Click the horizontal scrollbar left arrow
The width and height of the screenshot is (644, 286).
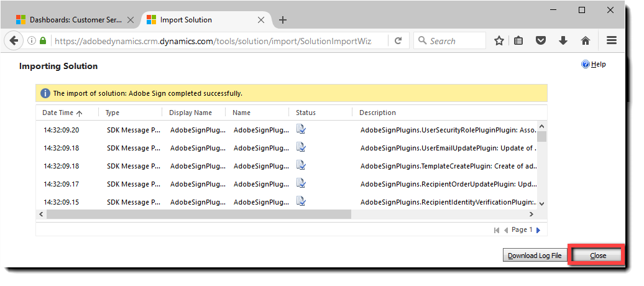point(41,214)
